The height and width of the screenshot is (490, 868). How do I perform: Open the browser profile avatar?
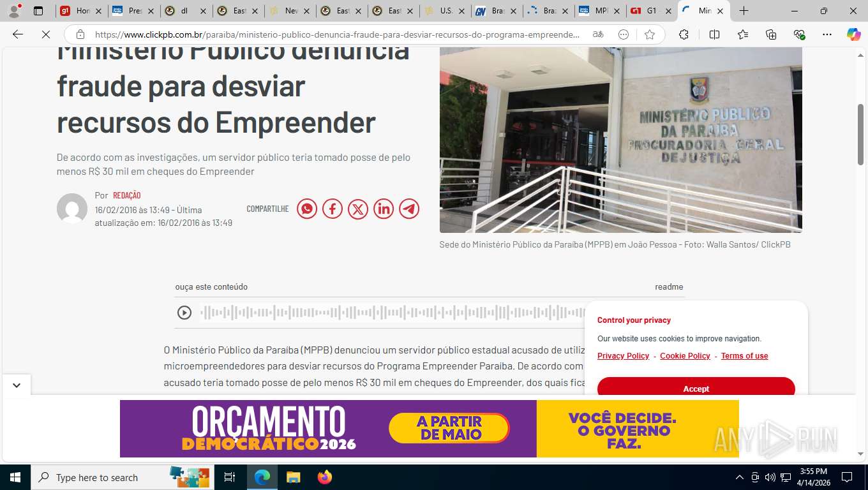pyautogui.click(x=14, y=11)
